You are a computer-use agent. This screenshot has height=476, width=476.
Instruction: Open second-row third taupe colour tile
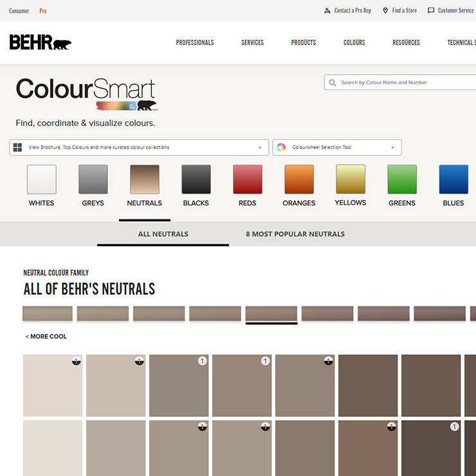coord(179,448)
